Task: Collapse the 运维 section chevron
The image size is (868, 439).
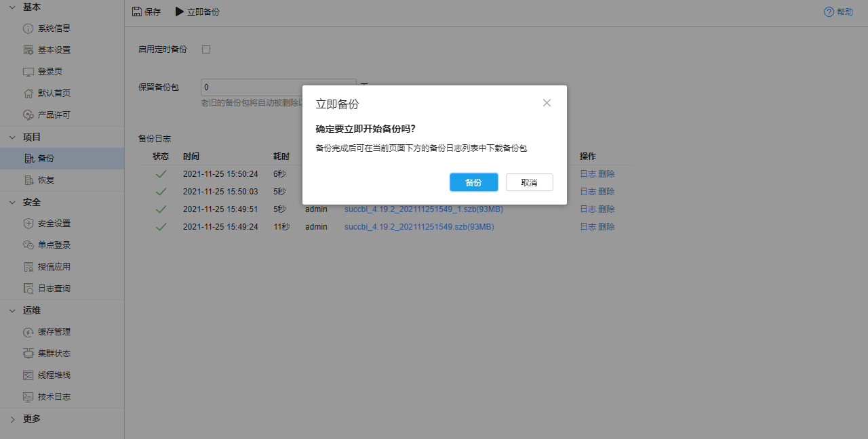Action: point(12,310)
